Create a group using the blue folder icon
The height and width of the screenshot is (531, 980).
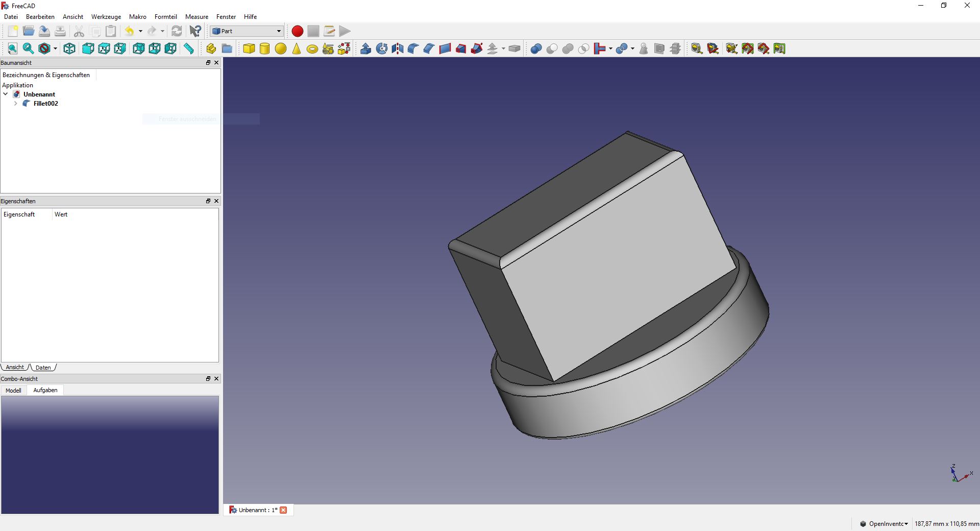click(227, 49)
